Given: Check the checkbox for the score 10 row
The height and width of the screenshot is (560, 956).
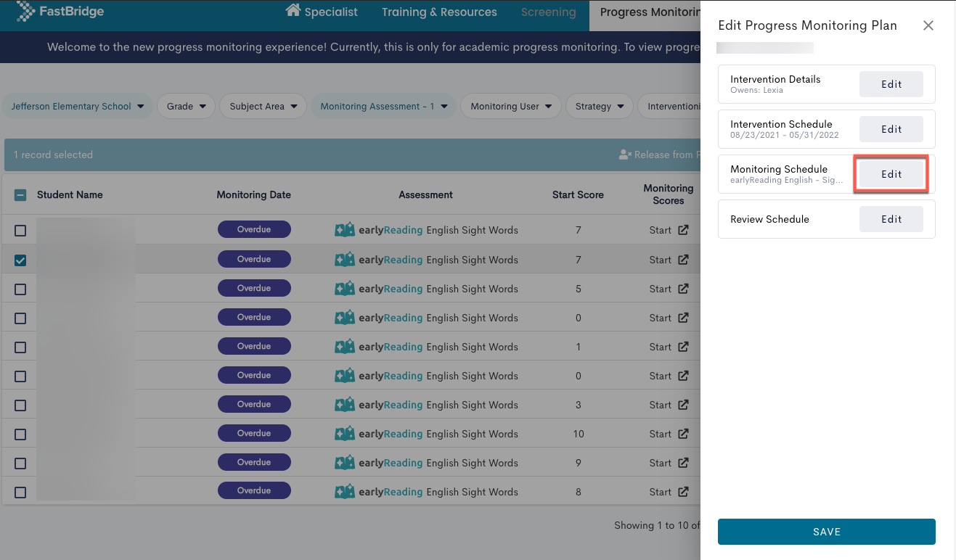Looking at the screenshot, I should pyautogui.click(x=20, y=434).
